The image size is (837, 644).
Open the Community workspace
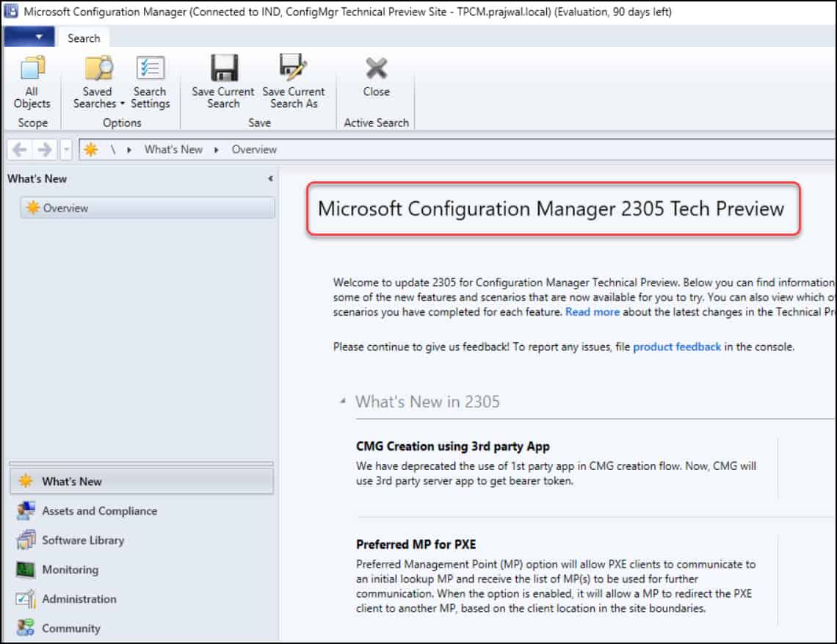click(x=142, y=628)
